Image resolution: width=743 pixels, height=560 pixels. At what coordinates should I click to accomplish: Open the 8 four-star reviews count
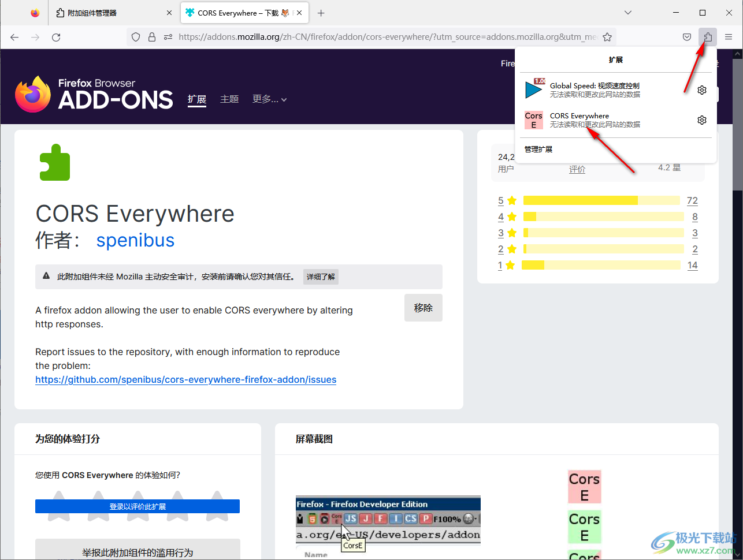[695, 216]
